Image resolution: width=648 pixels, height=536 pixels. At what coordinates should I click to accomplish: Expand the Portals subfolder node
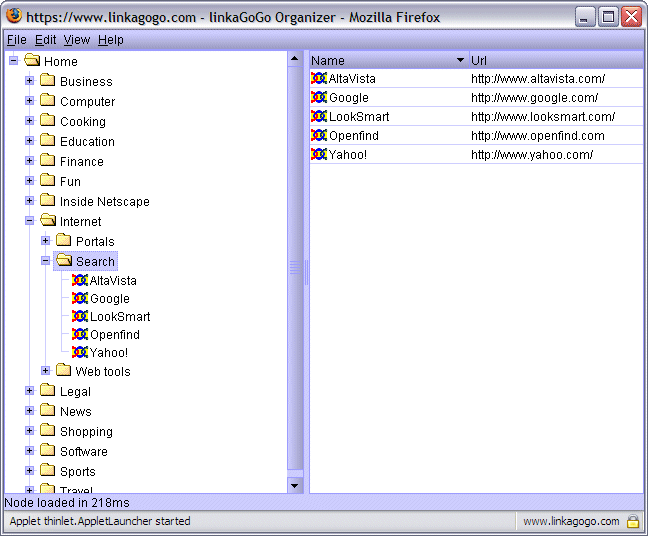point(45,241)
